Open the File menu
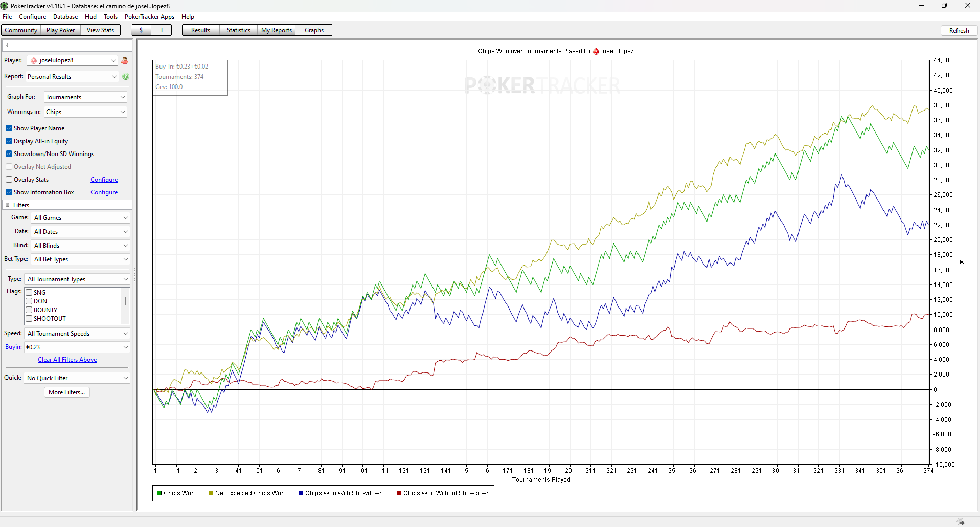The height and width of the screenshot is (527, 980). (x=7, y=17)
